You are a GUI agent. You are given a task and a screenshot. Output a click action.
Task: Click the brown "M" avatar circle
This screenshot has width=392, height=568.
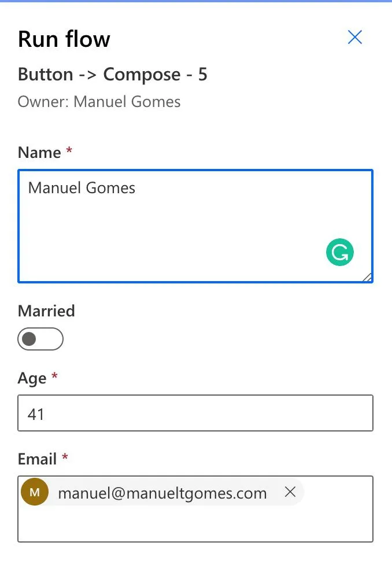tap(35, 492)
